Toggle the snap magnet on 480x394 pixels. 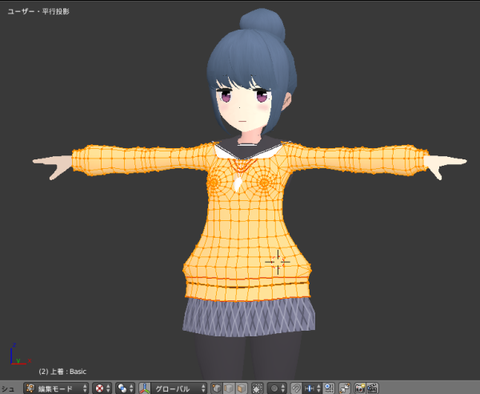point(296,388)
